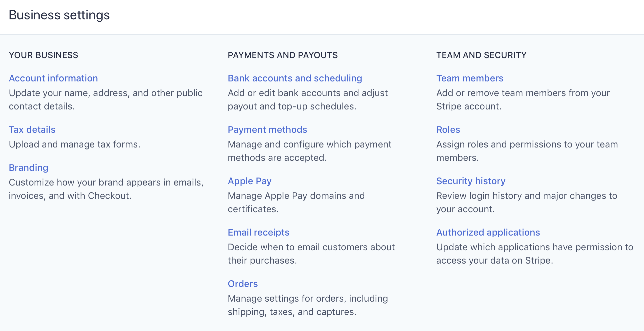This screenshot has width=644, height=331.
Task: Open Branding settings
Action: pyautogui.click(x=28, y=168)
